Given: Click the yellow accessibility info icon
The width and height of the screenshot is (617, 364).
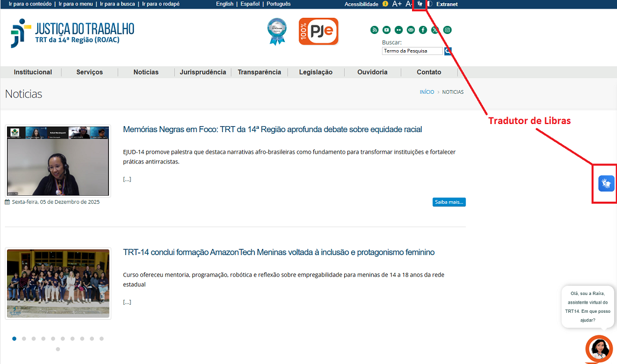Looking at the screenshot, I should coord(385,4).
